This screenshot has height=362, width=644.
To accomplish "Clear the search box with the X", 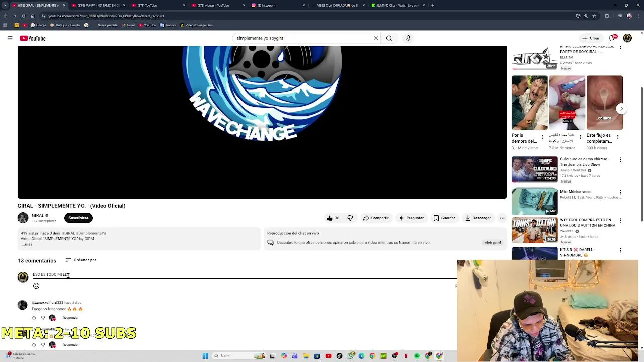I will pyautogui.click(x=376, y=38).
